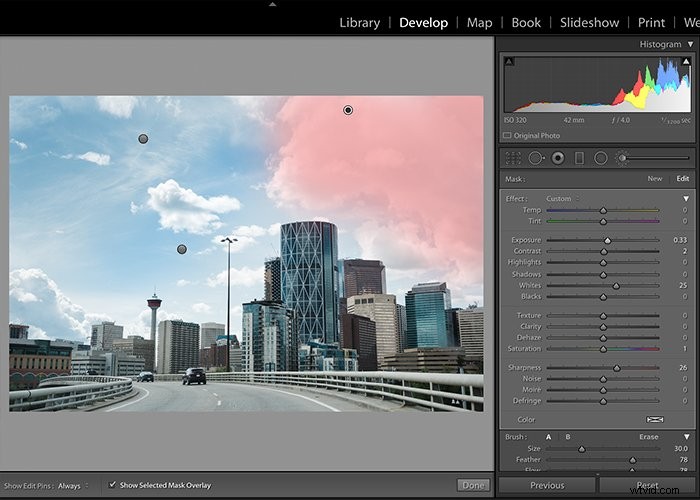Open the Slideshow module
The height and width of the screenshot is (500, 700).
click(589, 23)
